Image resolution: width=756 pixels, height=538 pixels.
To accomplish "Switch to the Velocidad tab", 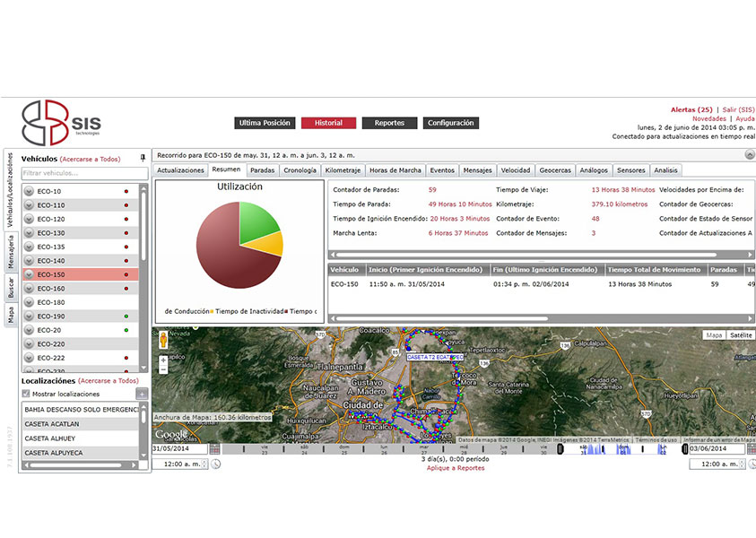I will tap(515, 170).
